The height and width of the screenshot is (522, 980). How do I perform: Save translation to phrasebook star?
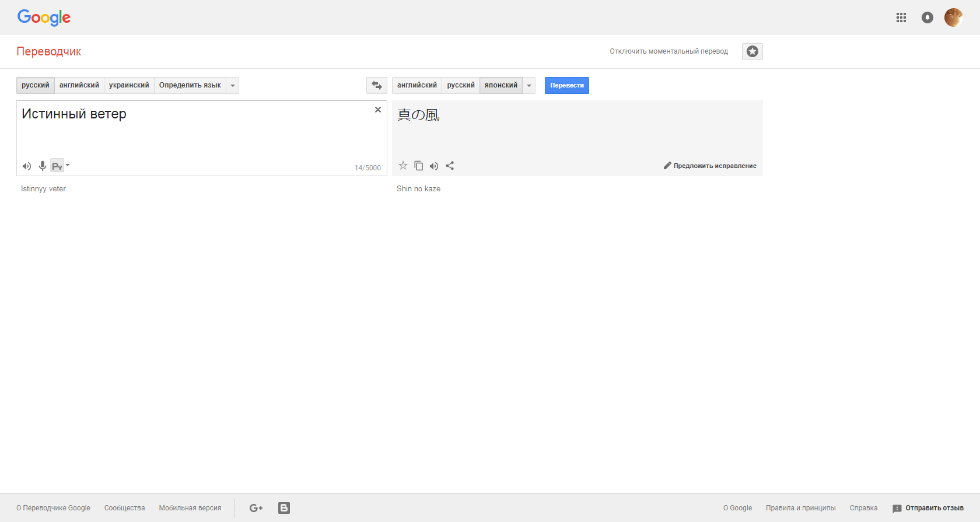point(403,166)
